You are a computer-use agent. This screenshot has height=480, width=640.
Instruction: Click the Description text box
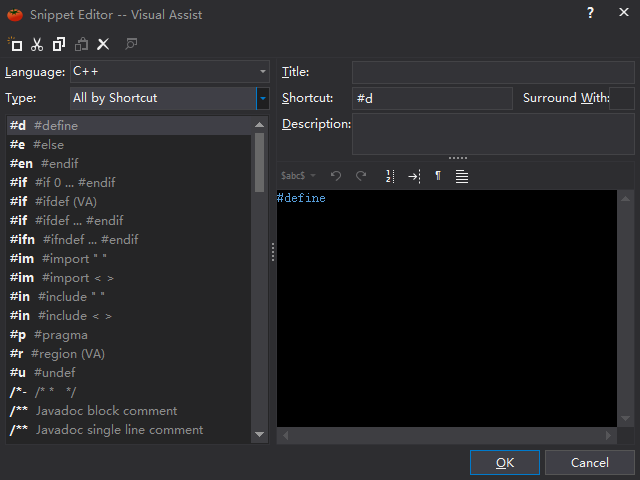492,133
